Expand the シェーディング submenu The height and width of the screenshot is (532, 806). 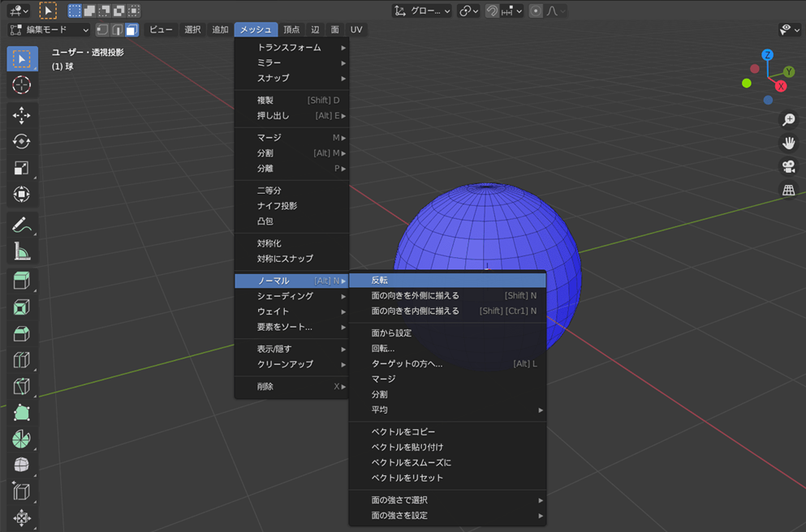coord(291,296)
